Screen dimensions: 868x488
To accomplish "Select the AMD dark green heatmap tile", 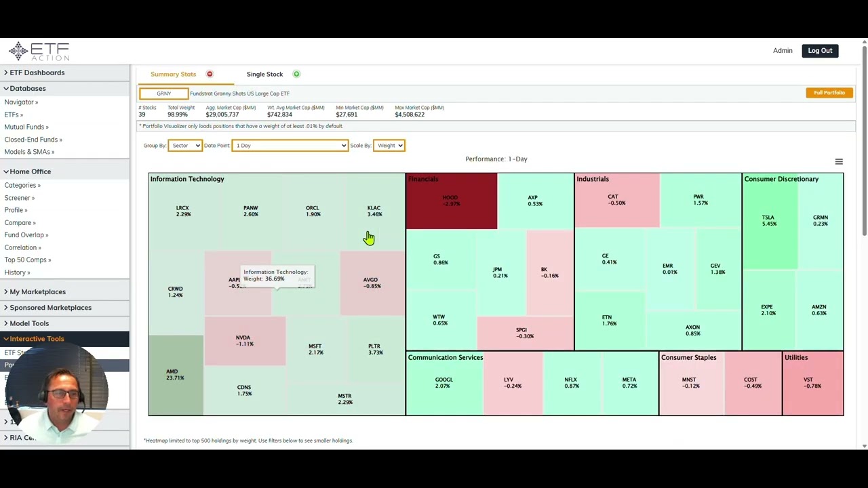I will pos(176,374).
